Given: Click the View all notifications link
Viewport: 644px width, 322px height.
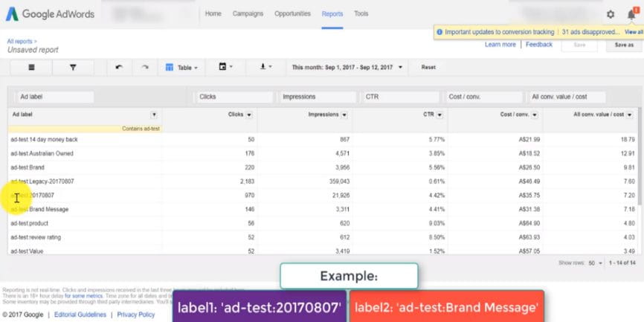Looking at the screenshot, I should click(634, 32).
